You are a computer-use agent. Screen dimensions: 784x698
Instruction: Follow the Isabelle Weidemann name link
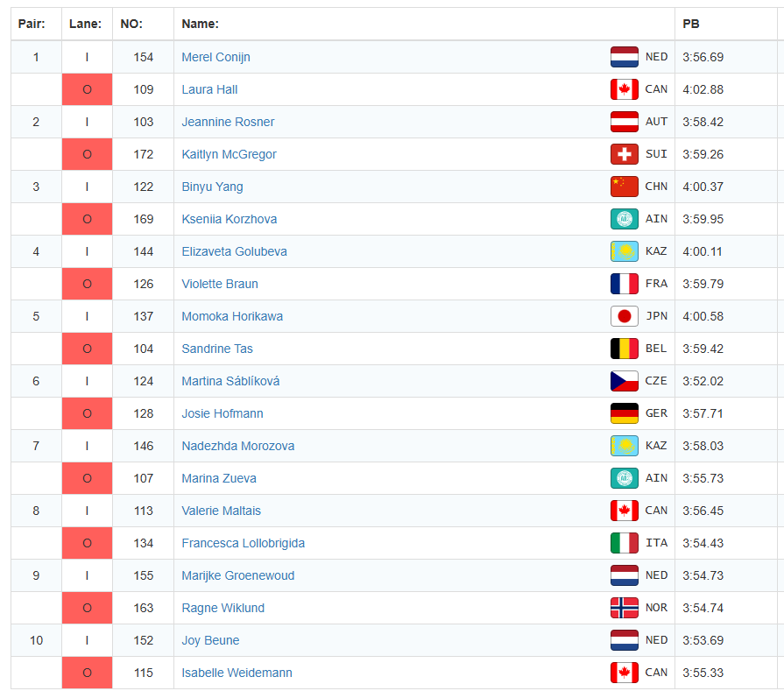[x=237, y=673]
